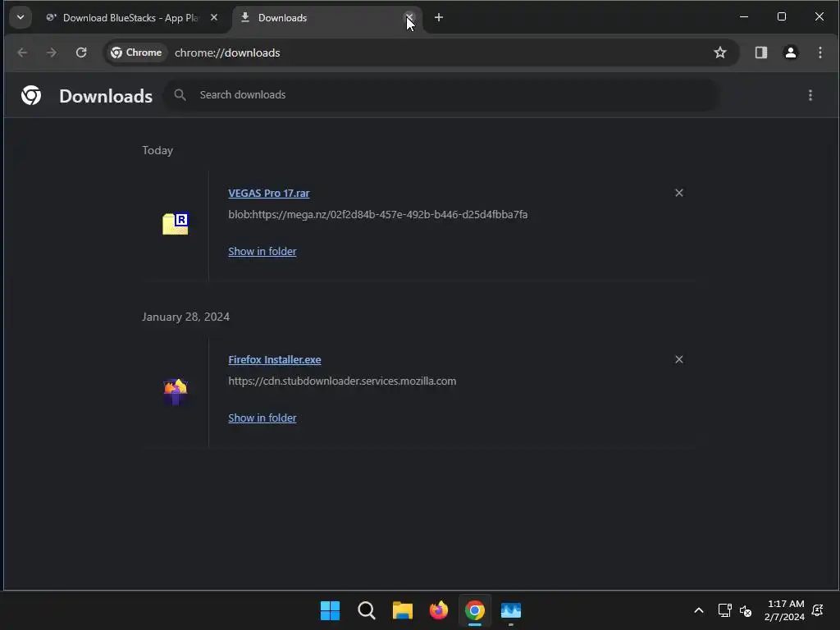Maximize the Chrome window
The image size is (840, 630).
tap(782, 17)
